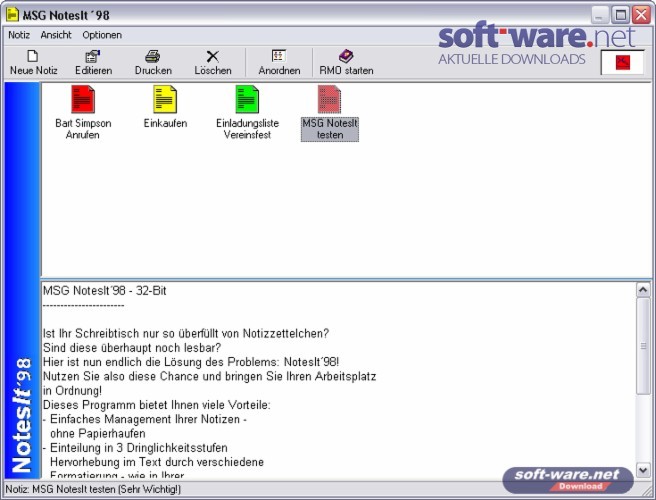
Task: Click line 'Einfaches Management Ihrer Notizen'
Action: coord(145,419)
